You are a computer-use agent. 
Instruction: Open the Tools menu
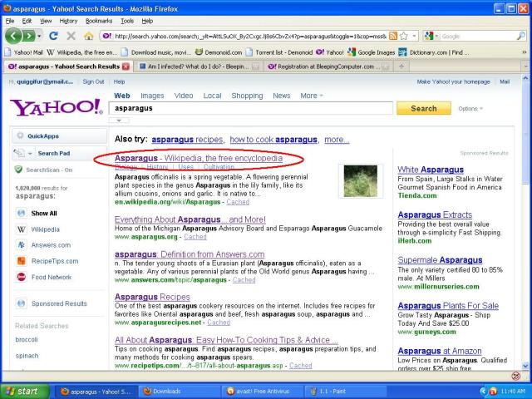[127, 21]
